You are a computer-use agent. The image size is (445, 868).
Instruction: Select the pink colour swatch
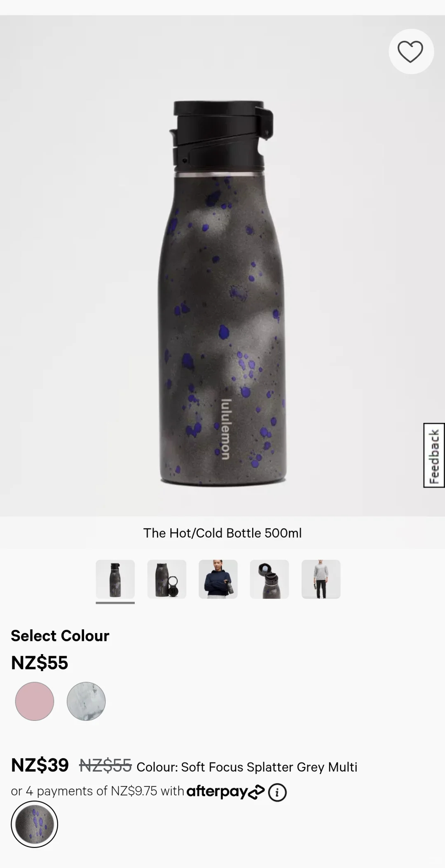(x=35, y=701)
